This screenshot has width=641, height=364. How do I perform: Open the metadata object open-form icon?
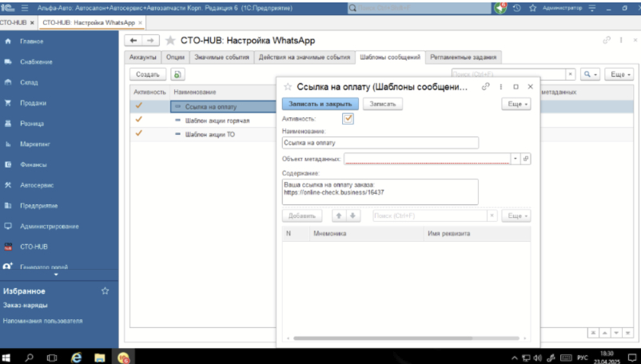pyautogui.click(x=526, y=159)
